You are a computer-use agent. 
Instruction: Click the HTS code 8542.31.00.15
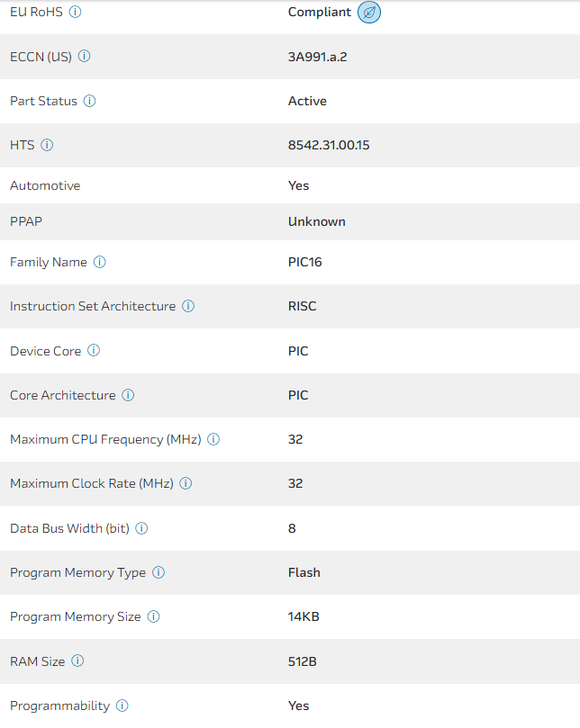click(329, 145)
